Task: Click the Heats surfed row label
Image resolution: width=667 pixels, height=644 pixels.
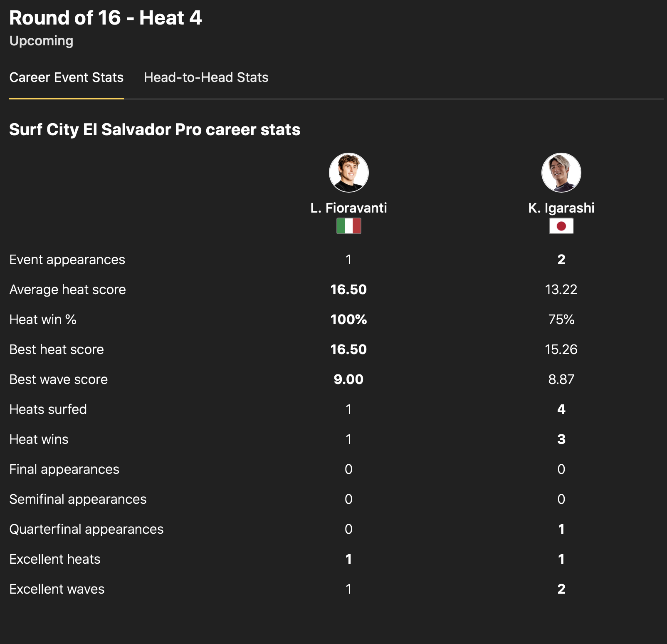Action: click(x=48, y=409)
